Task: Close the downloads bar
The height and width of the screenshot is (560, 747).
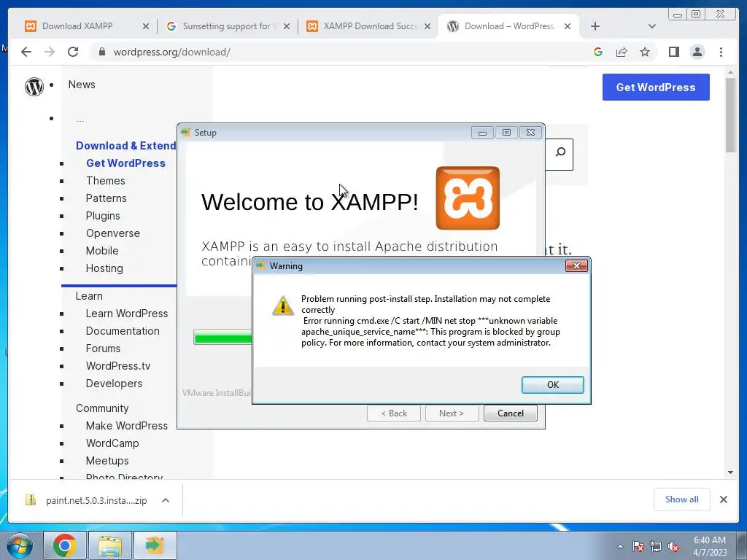Action: (x=723, y=499)
